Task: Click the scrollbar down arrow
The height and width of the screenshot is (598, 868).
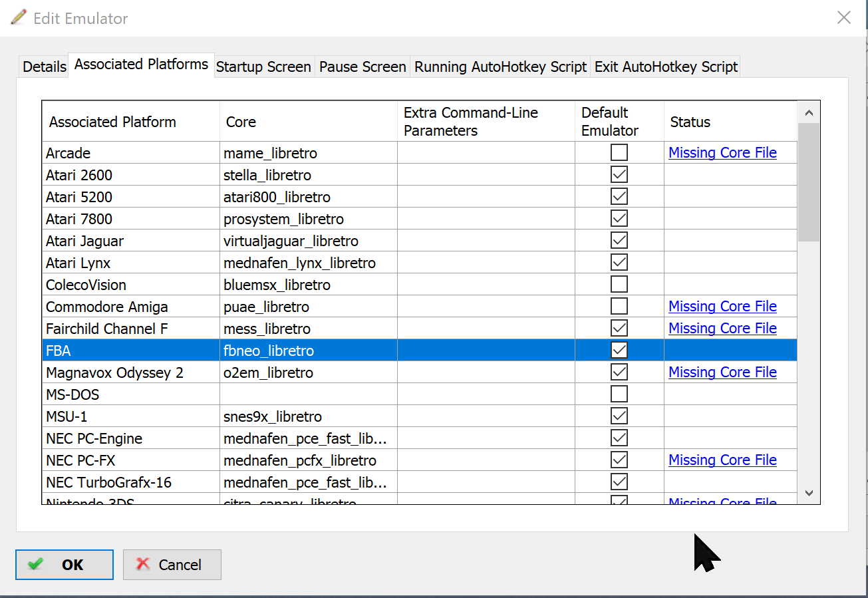Action: (809, 493)
